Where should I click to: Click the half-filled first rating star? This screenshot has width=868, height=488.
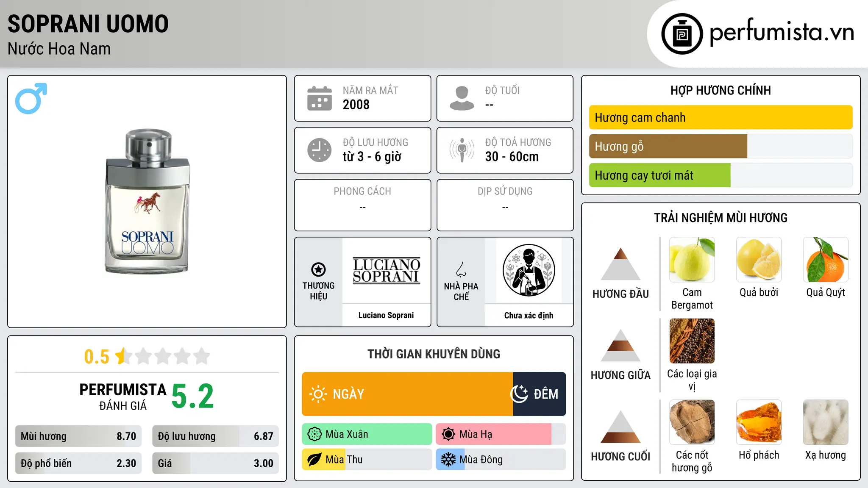pyautogui.click(x=124, y=356)
